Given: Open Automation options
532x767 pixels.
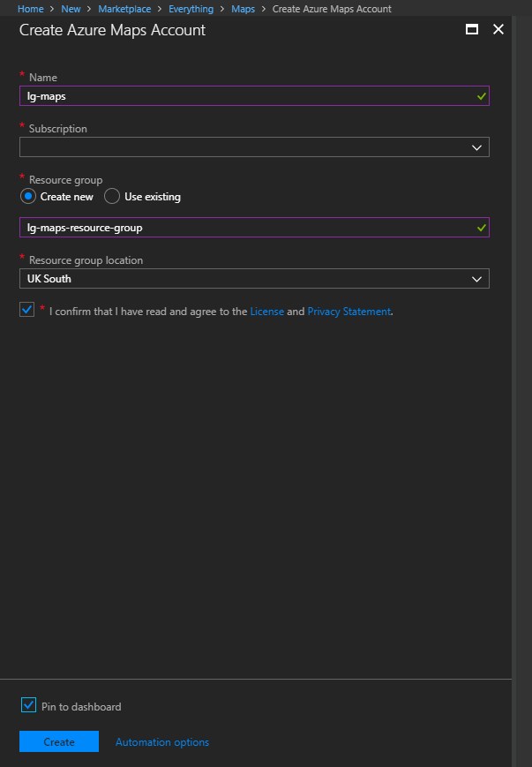Looking at the screenshot, I should [161, 741].
